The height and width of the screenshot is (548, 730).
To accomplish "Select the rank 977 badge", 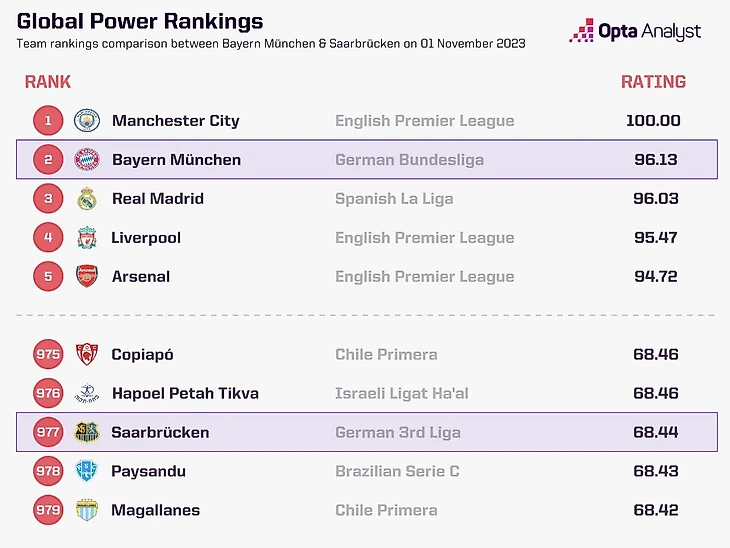I will (x=47, y=433).
